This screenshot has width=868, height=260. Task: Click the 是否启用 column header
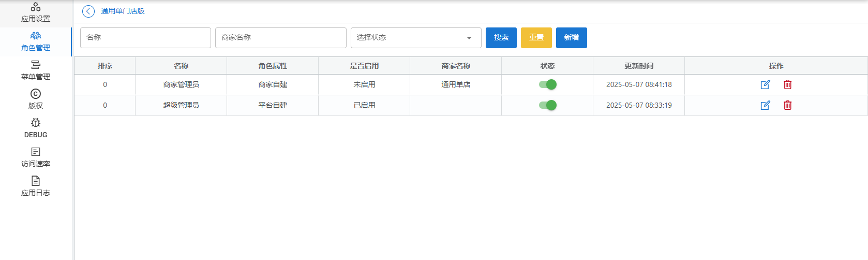pyautogui.click(x=364, y=66)
